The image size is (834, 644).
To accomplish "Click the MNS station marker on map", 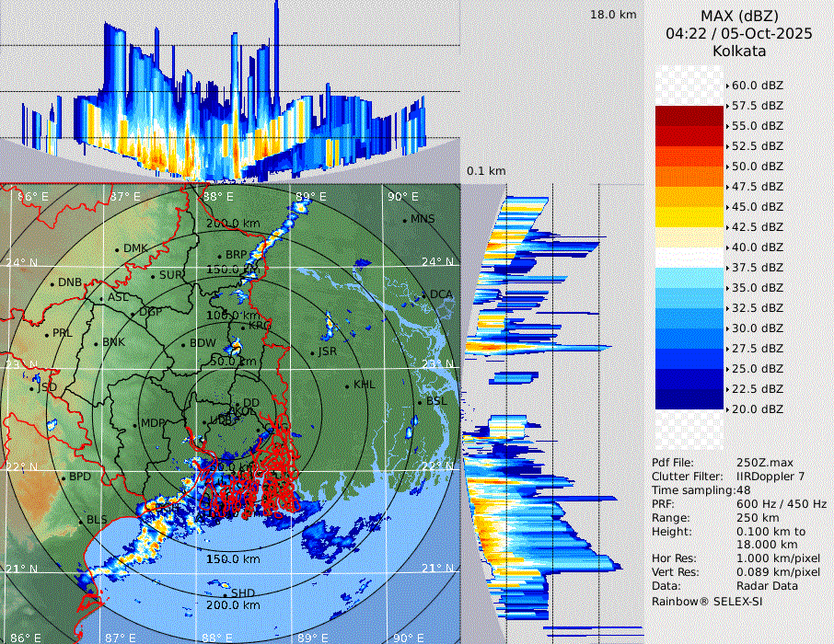I will click(405, 220).
